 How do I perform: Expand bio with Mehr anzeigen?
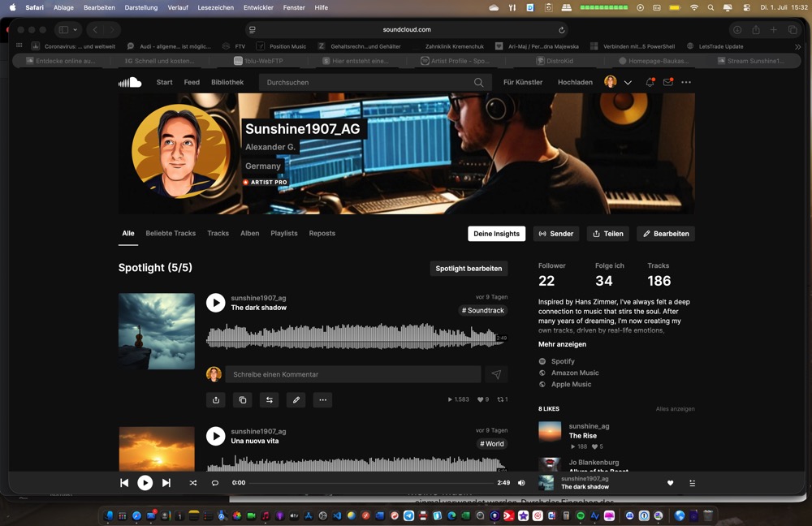[562, 344]
